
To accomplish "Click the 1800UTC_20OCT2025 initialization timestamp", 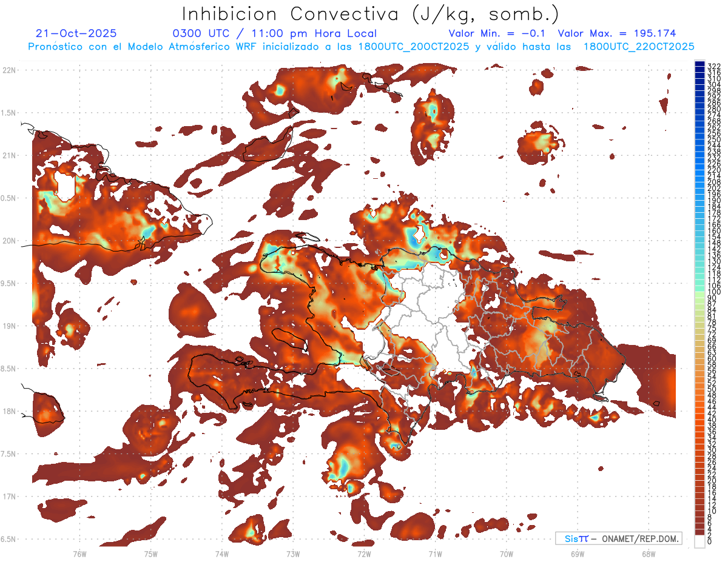I will (413, 47).
